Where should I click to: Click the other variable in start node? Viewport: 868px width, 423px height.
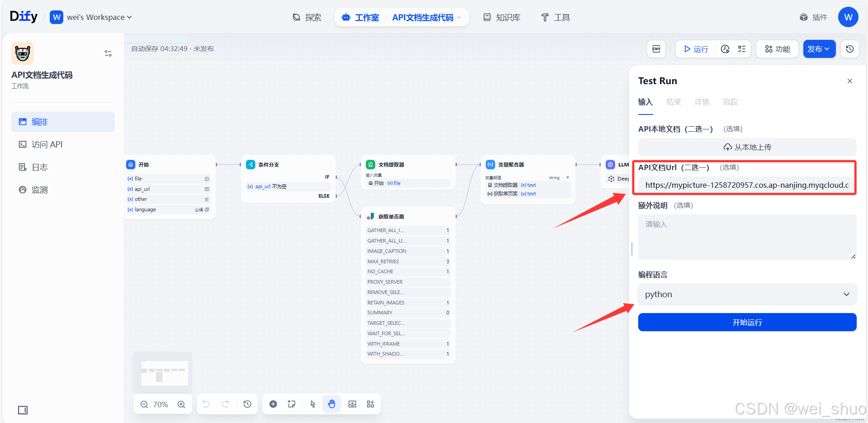pos(168,199)
